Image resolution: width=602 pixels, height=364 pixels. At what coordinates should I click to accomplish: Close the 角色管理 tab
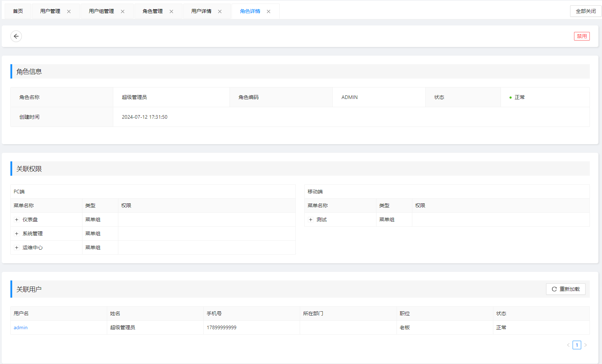(171, 11)
